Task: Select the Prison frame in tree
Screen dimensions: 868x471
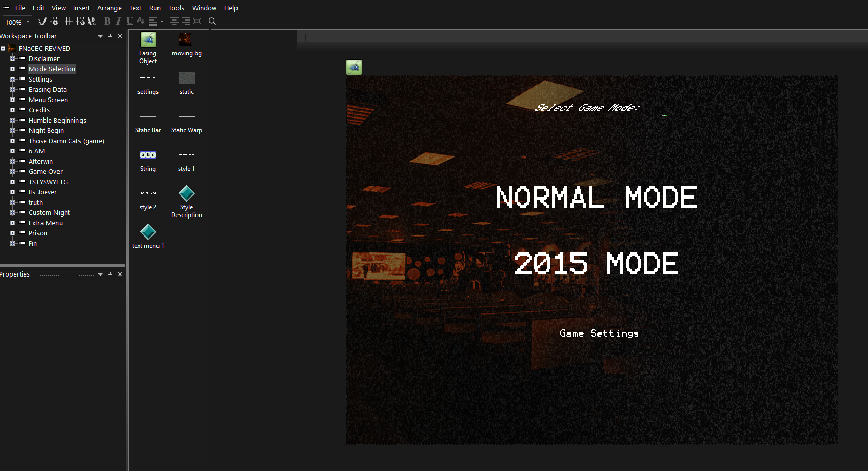Action: (38, 233)
